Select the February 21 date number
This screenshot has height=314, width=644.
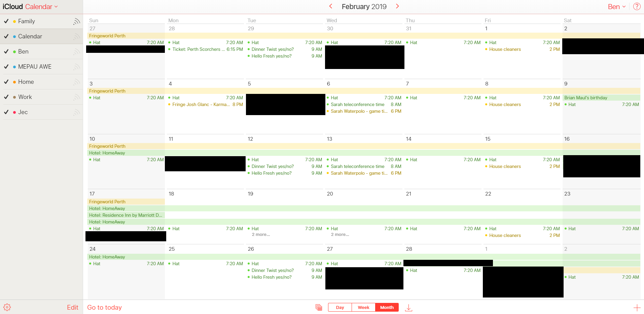click(408, 194)
